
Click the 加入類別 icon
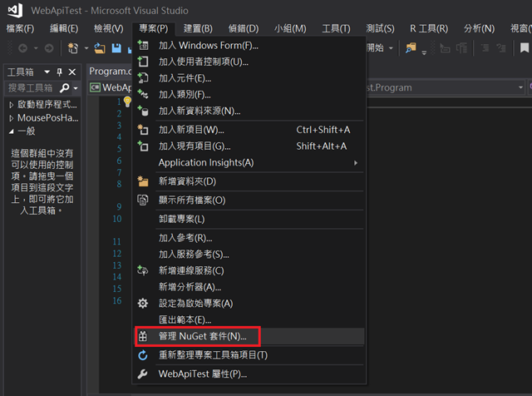143,94
